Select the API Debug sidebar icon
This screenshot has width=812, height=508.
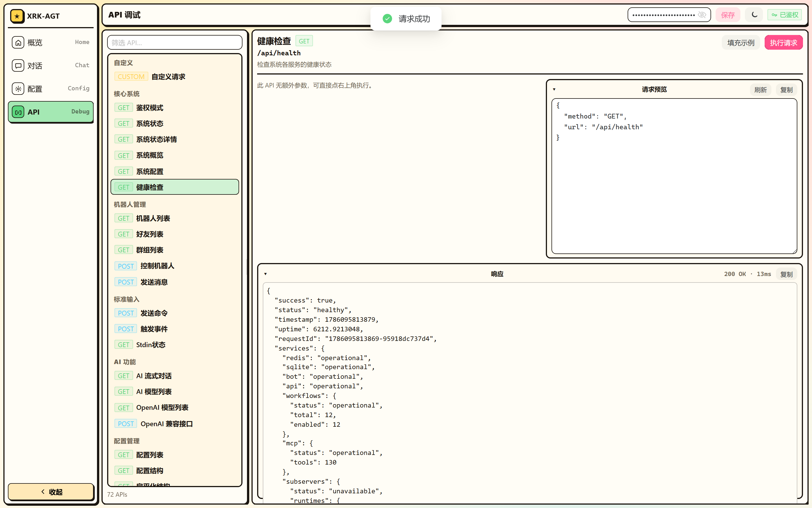18,112
